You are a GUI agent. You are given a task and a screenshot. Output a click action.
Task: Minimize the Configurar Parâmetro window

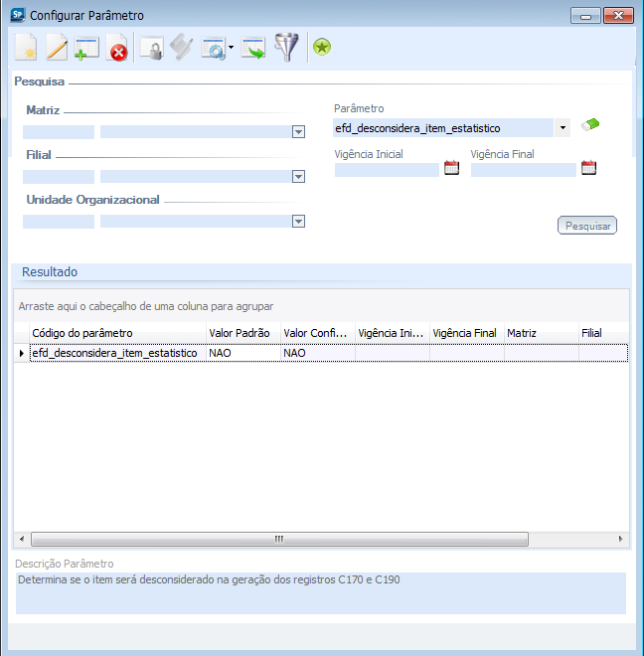(x=585, y=16)
